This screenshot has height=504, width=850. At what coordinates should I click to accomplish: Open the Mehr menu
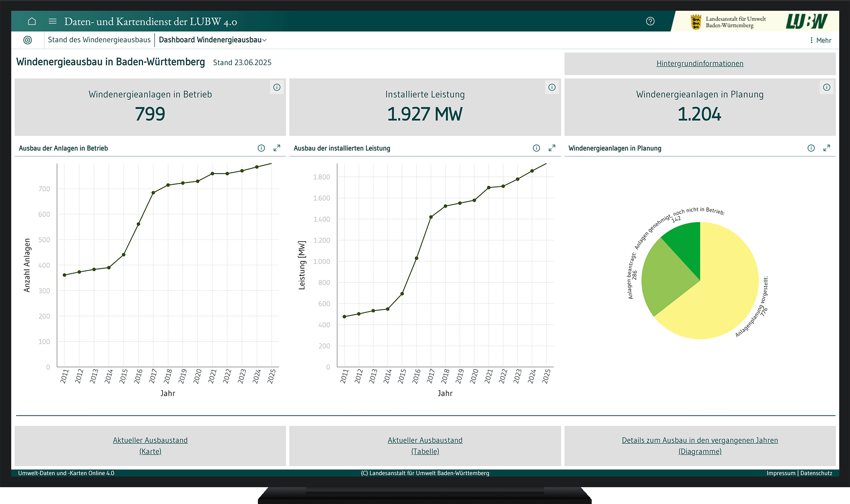pos(820,41)
